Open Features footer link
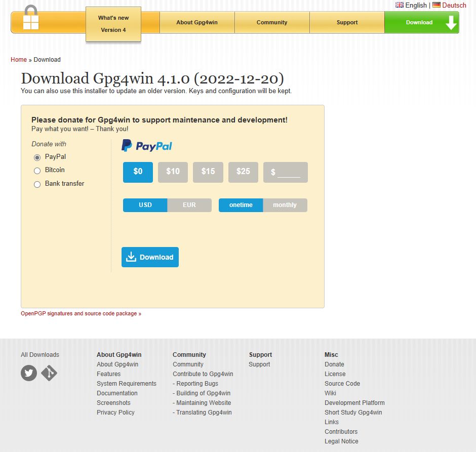Screen dimensions: 476x452 109,374
